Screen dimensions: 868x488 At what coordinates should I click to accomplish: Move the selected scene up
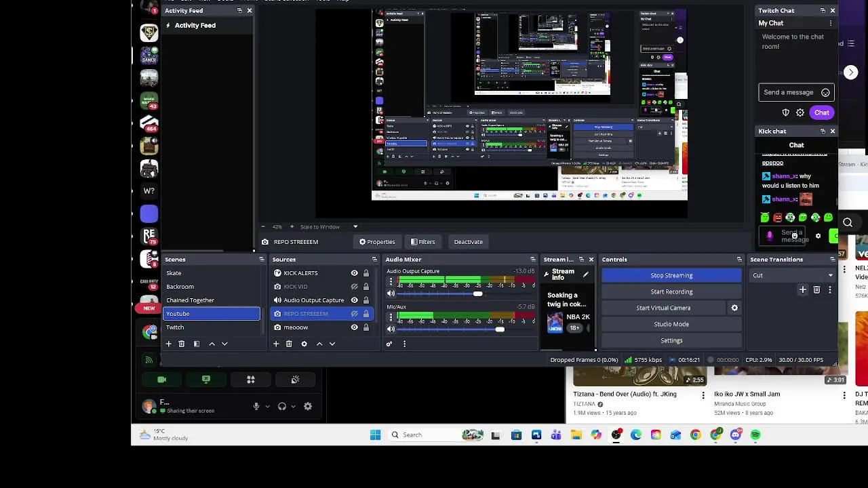(212, 344)
